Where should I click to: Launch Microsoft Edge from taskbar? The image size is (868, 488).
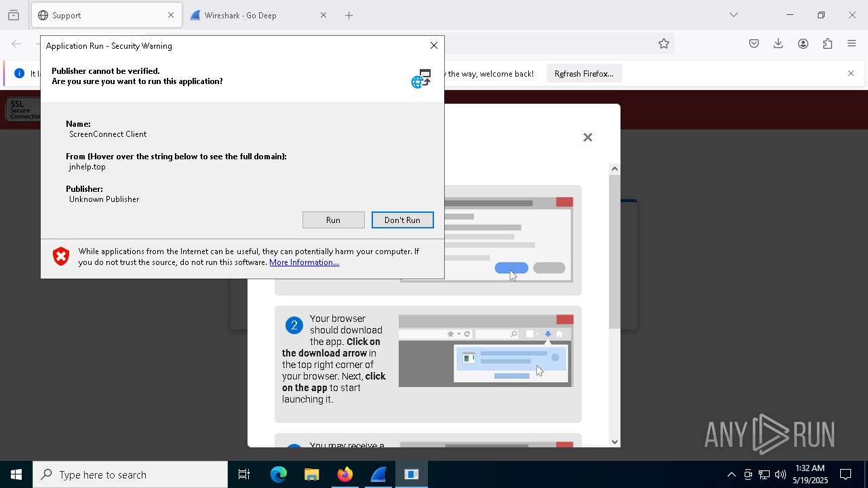click(279, 474)
